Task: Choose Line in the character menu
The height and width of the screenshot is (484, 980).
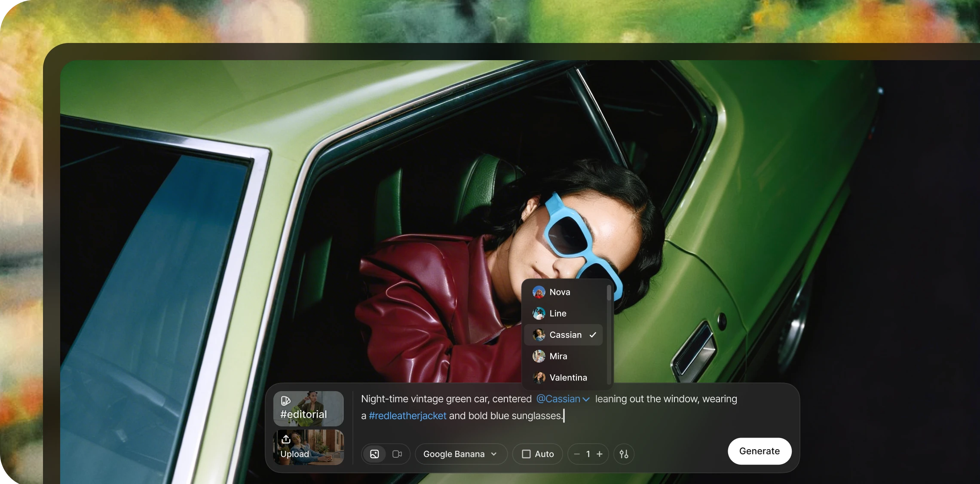Action: click(x=557, y=314)
